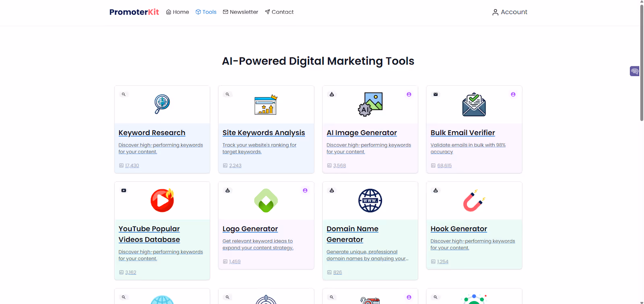
Task: Click the Hook Generator magnet icon
Action: coord(474,200)
